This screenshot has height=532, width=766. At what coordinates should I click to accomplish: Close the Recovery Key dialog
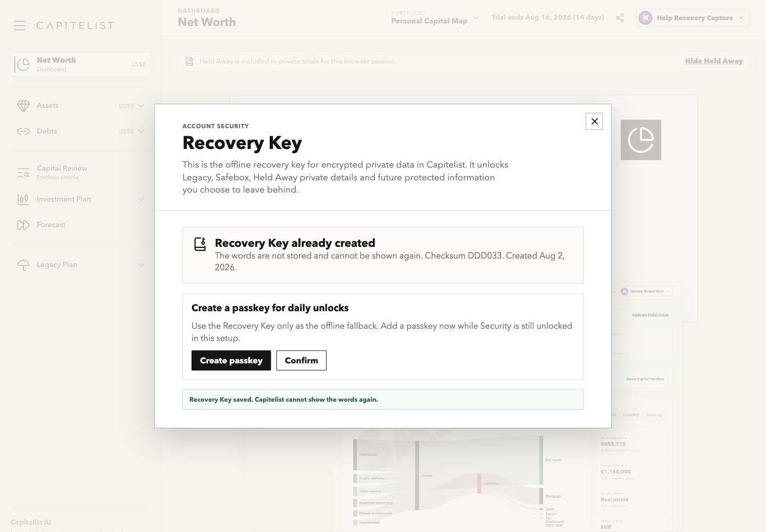(x=594, y=121)
